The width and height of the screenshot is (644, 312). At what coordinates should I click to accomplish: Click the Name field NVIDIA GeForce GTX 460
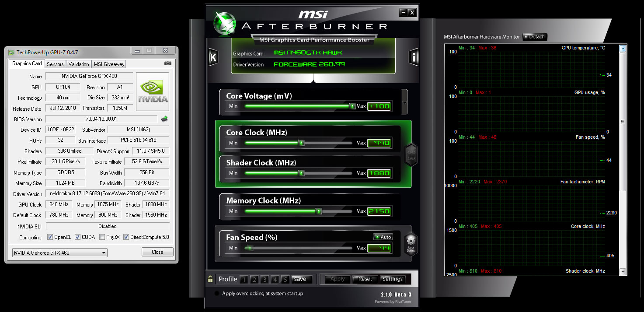89,76
